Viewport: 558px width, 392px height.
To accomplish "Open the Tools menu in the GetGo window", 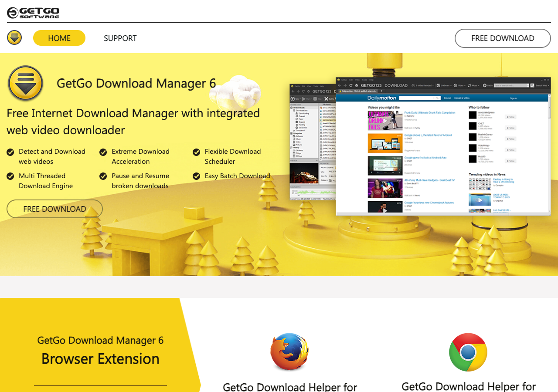I will tap(364, 80).
